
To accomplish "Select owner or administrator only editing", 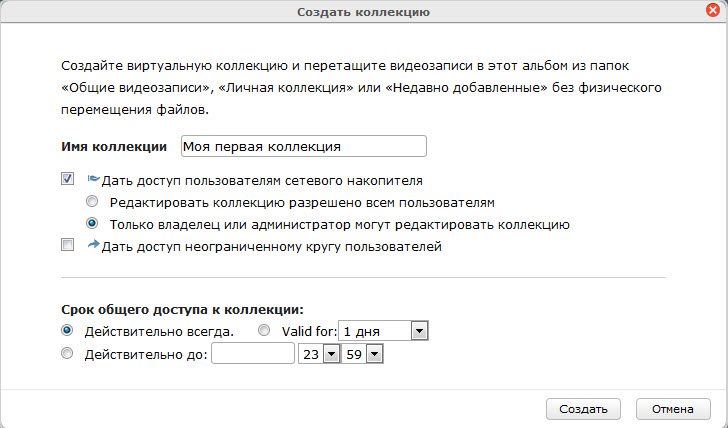I will [92, 223].
